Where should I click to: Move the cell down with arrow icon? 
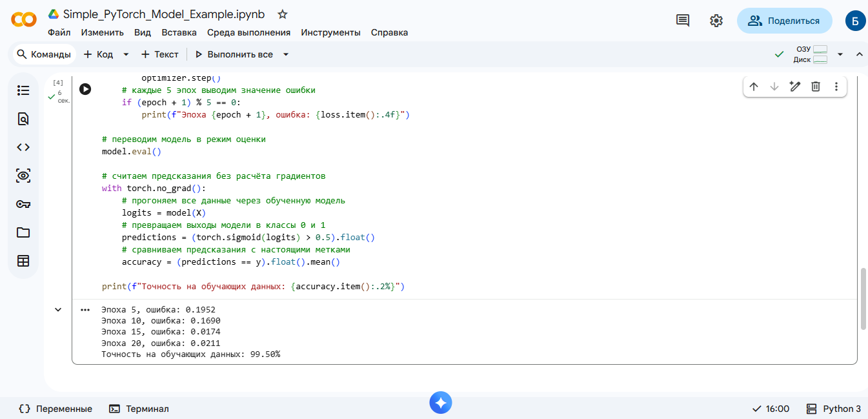coord(774,87)
